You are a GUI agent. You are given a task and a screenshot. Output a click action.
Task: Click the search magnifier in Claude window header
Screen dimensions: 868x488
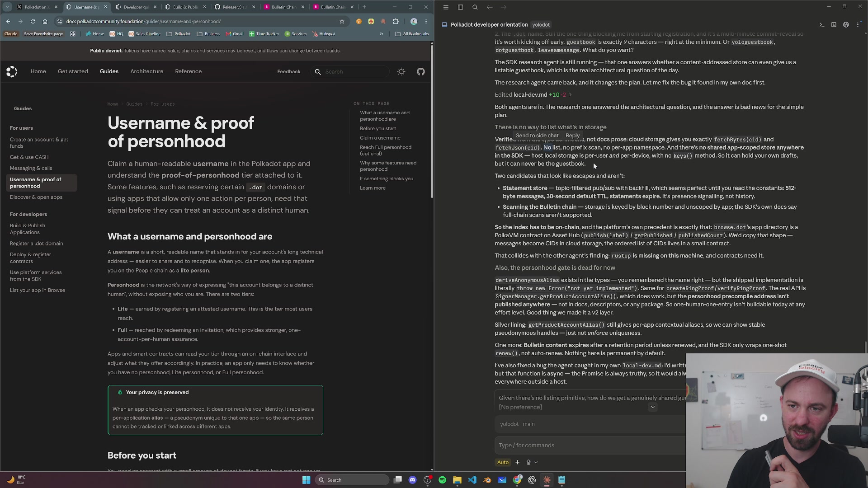click(475, 7)
